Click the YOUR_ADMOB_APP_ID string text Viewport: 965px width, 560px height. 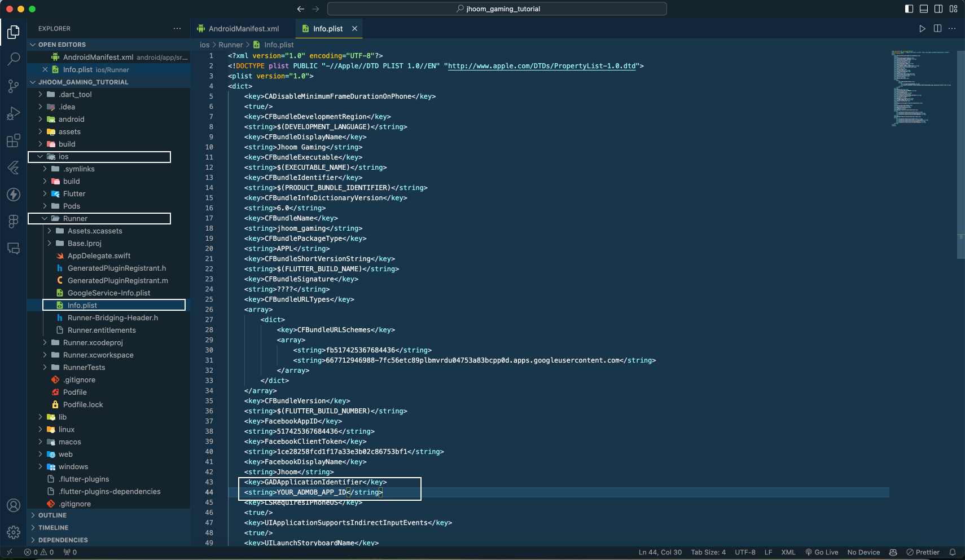(x=311, y=492)
